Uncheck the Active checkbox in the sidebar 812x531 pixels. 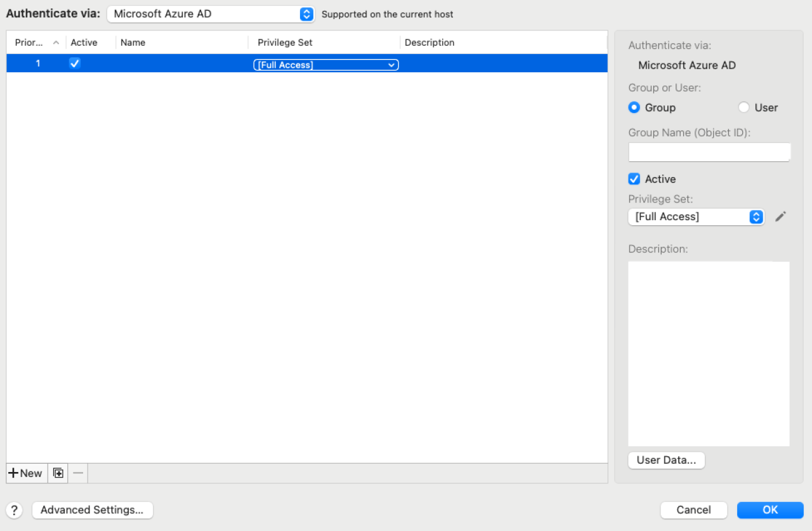[x=634, y=179]
